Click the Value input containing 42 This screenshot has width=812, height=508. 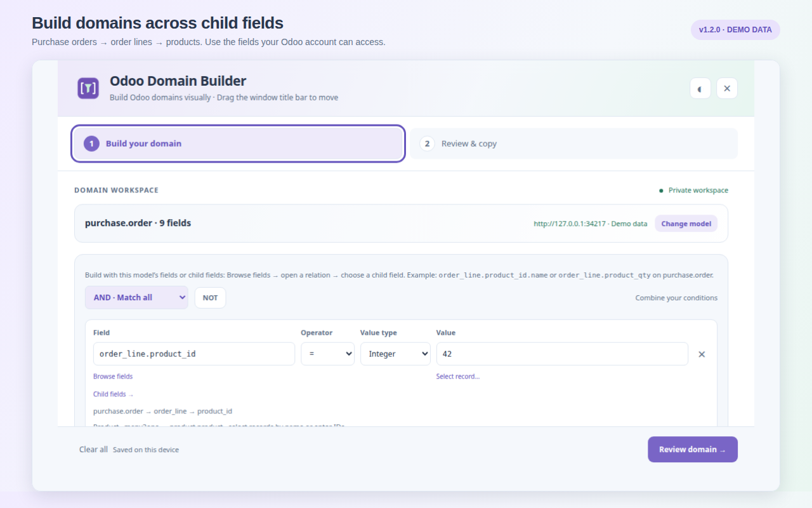coord(562,354)
